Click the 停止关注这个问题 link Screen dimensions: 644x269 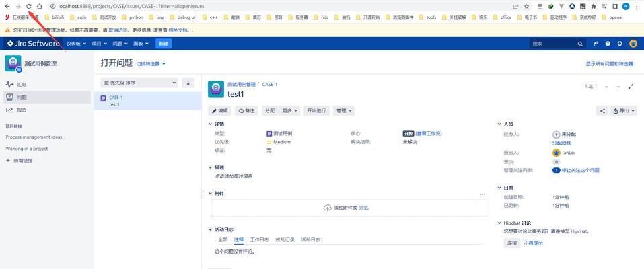581,170
